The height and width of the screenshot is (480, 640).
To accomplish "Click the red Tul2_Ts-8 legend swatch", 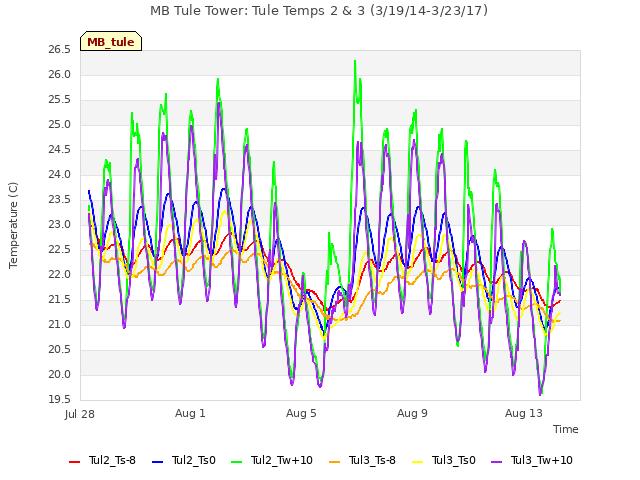I will tap(75, 462).
